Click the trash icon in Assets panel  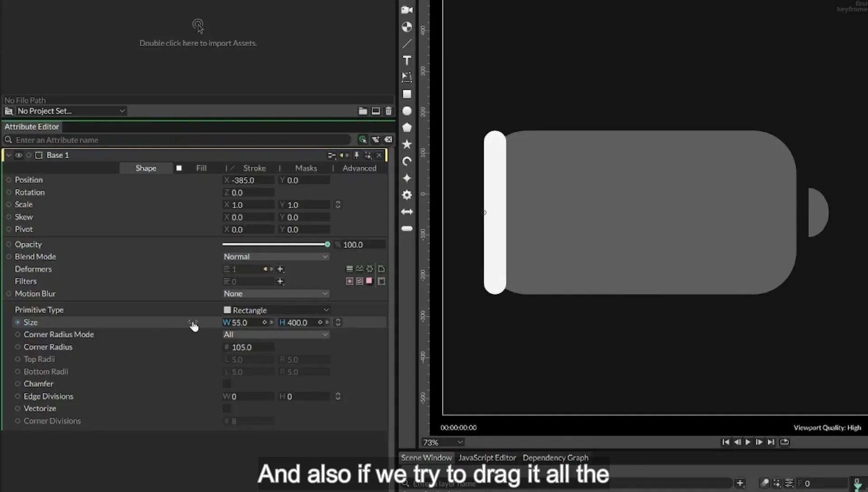coord(388,111)
